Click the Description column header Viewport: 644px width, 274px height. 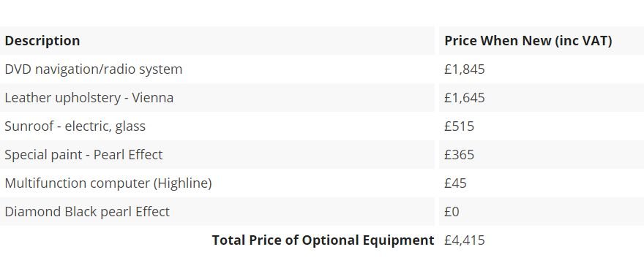(x=42, y=41)
